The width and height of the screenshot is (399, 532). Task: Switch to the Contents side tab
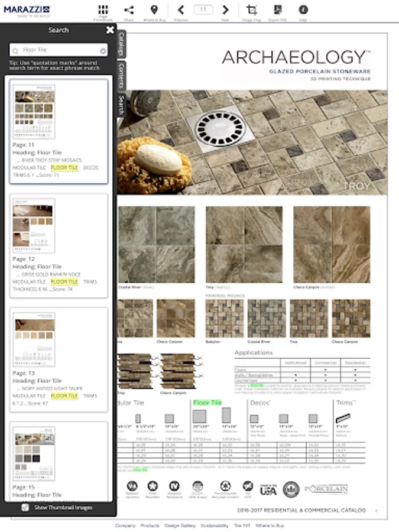coord(121,76)
